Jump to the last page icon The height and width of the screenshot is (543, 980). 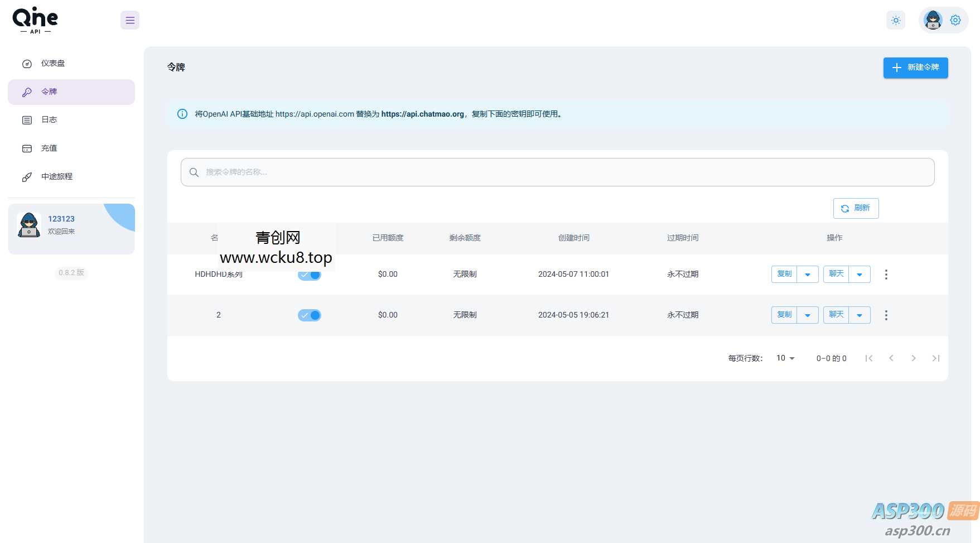coord(935,358)
